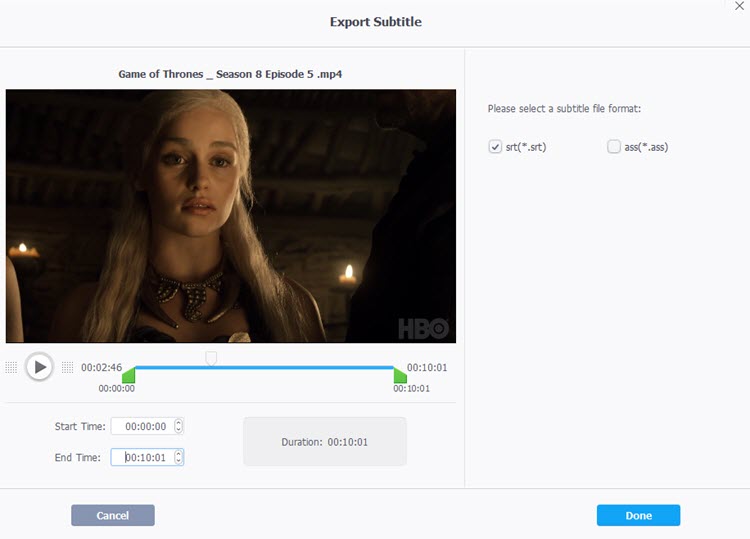Click the green start trim marker
Screen dimensions: 750x539
(128, 374)
